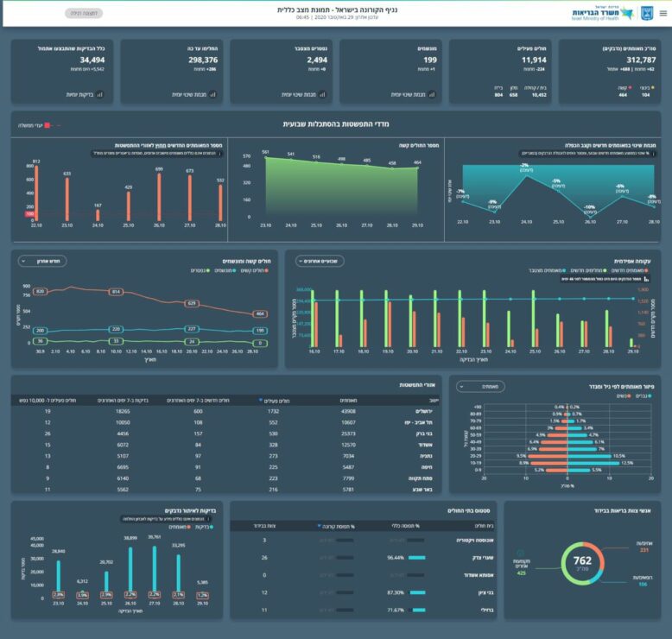Sort table by active patients column header
This screenshot has width=672, height=639.
point(276,401)
